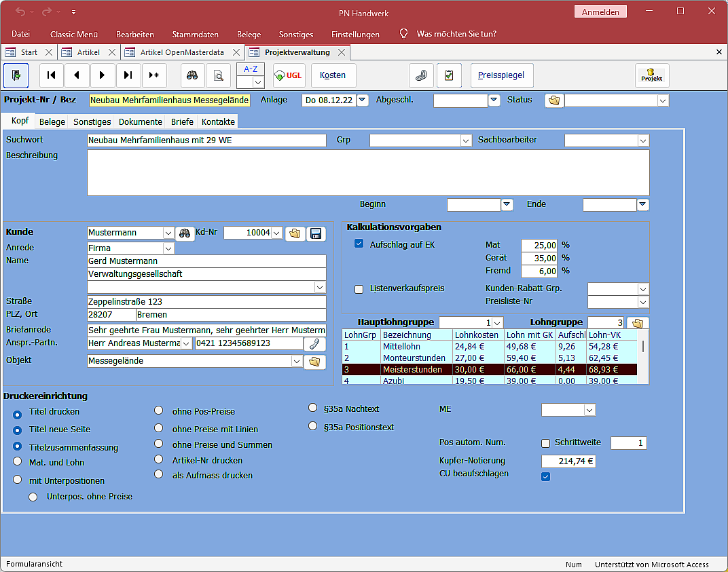The image size is (728, 572).
Task: Save customer with the floppy disk icon
Action: point(316,233)
